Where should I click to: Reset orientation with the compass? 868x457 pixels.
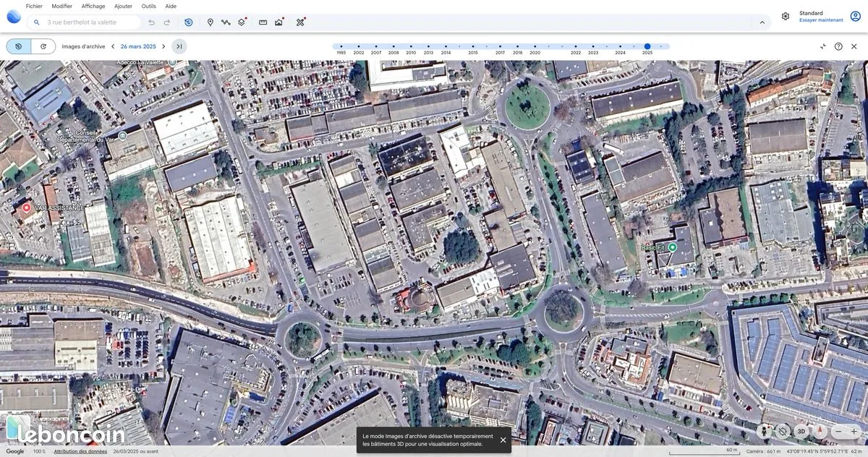(820, 431)
